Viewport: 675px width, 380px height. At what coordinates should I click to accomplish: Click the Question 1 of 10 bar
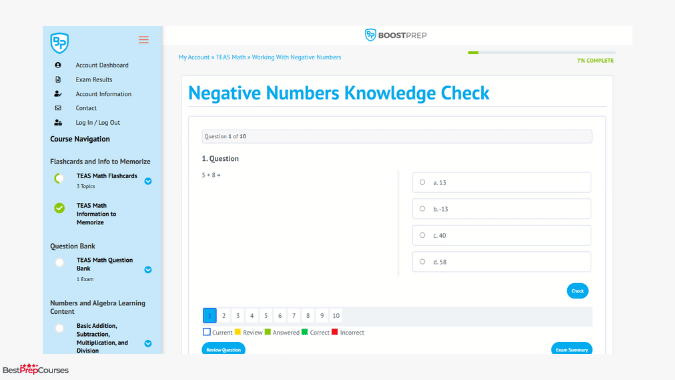tap(397, 136)
